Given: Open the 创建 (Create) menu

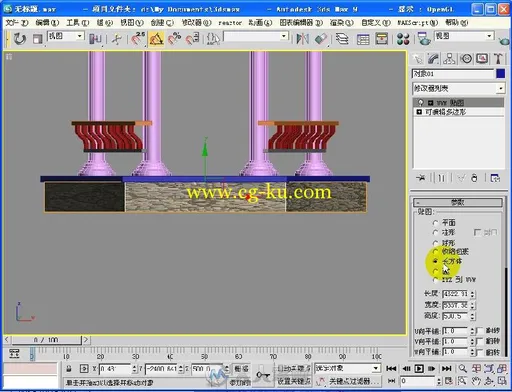Looking at the screenshot, I should tap(162, 23).
